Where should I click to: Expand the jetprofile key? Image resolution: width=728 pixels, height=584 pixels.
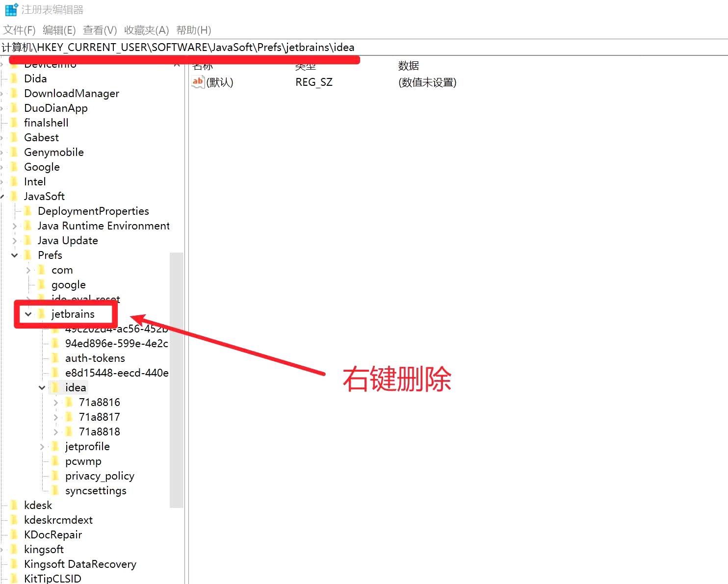[42, 447]
